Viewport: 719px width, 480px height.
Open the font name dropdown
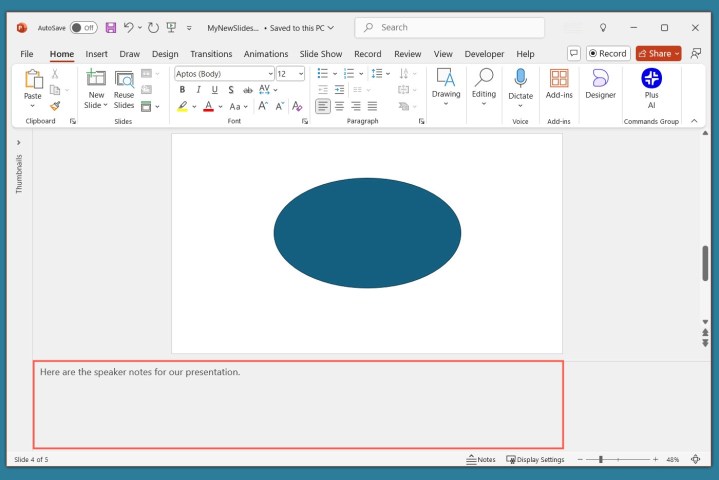coord(270,73)
